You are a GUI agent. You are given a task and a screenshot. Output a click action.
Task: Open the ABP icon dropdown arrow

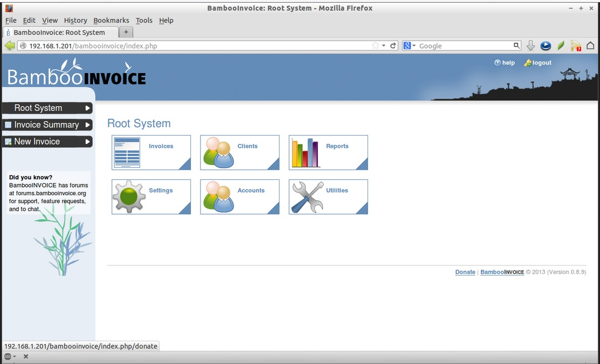14,356
